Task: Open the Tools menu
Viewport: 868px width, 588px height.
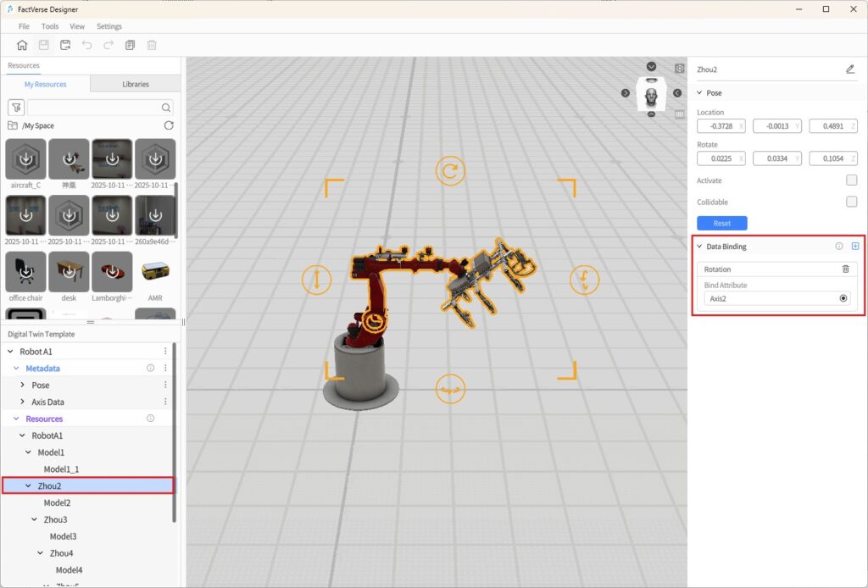Action: pos(50,26)
